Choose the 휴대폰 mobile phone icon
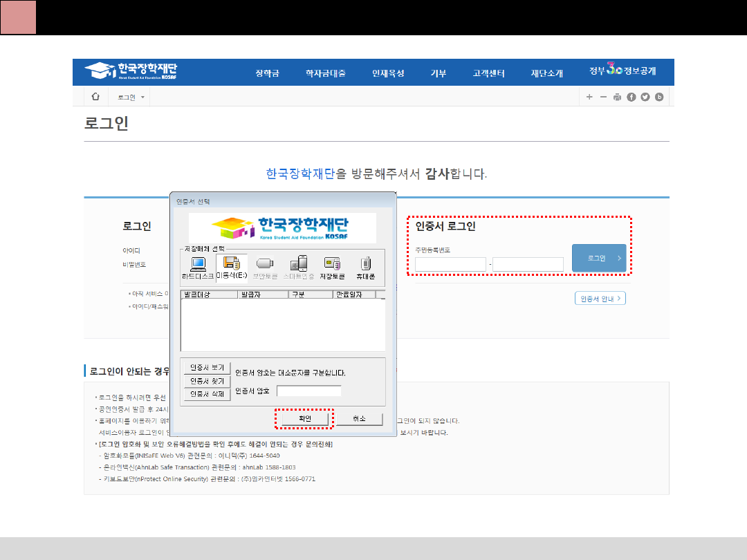747x560 pixels. (366, 268)
